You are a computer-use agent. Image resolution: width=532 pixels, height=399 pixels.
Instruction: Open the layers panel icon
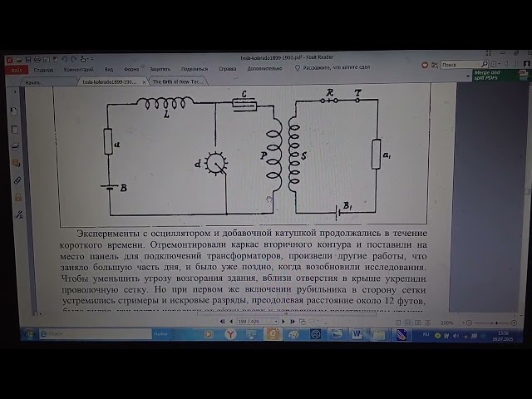[x=16, y=146]
